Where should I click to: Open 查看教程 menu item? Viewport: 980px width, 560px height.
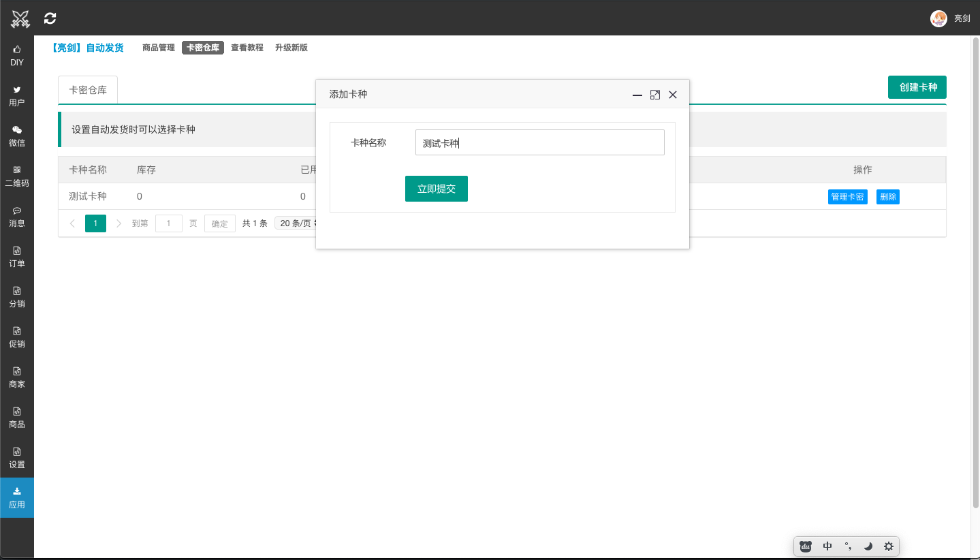tap(247, 48)
